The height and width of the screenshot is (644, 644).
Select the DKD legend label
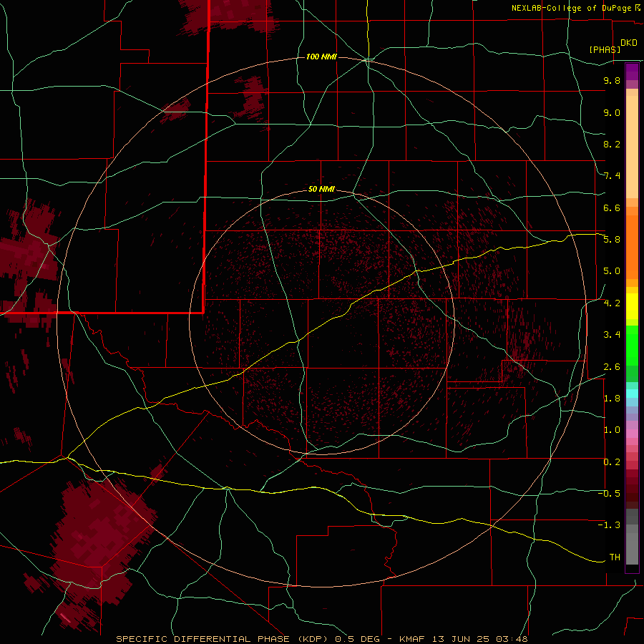click(x=629, y=42)
